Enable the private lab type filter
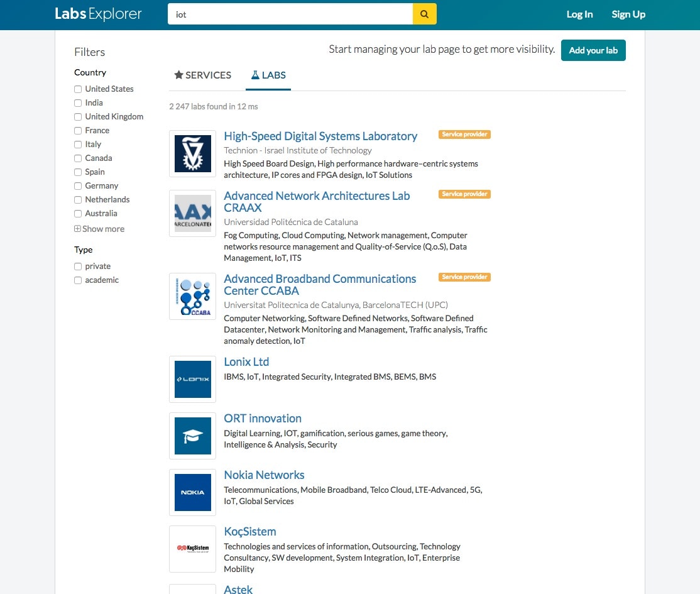The height and width of the screenshot is (594, 700). click(77, 266)
